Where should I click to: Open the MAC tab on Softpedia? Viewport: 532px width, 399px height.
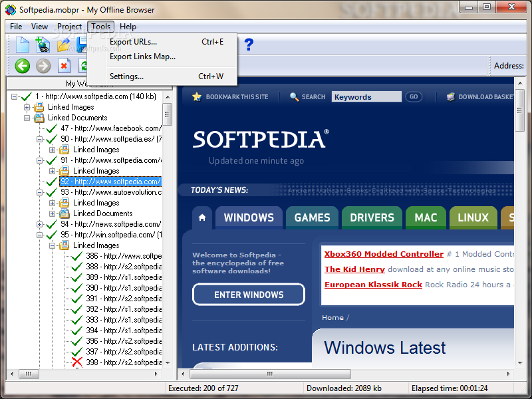[426, 217]
